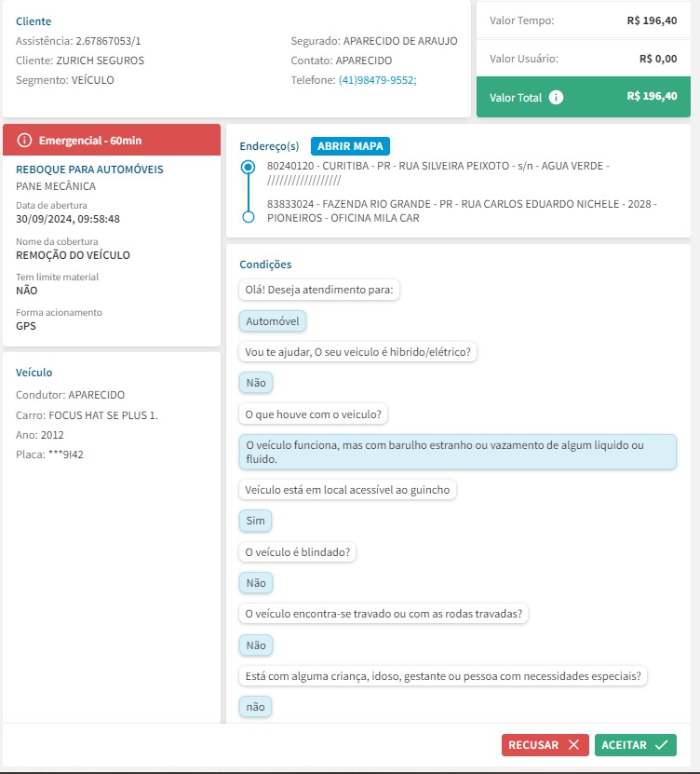
Task: Click the info icon beside Valor Total
Action: 556,97
